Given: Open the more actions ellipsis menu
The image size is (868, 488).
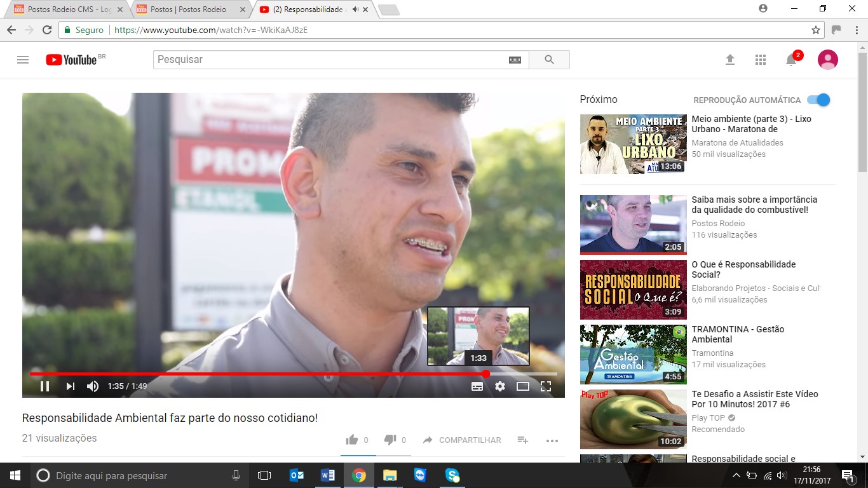Looking at the screenshot, I should click(x=552, y=440).
